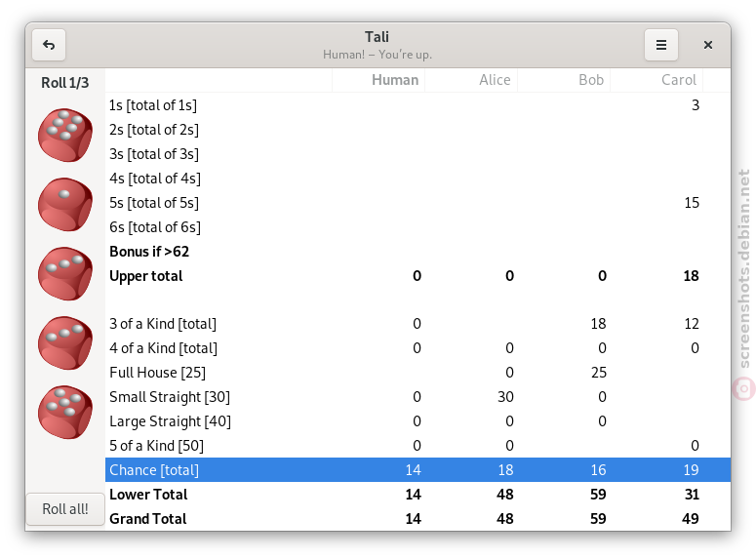Click the Roll all! button

[65, 509]
